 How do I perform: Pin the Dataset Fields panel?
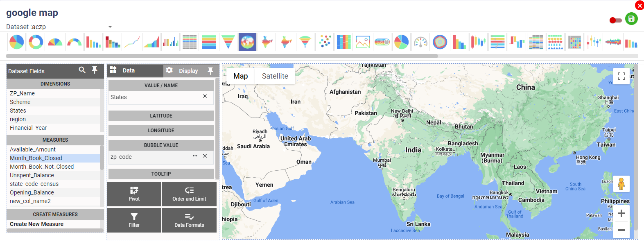point(95,70)
